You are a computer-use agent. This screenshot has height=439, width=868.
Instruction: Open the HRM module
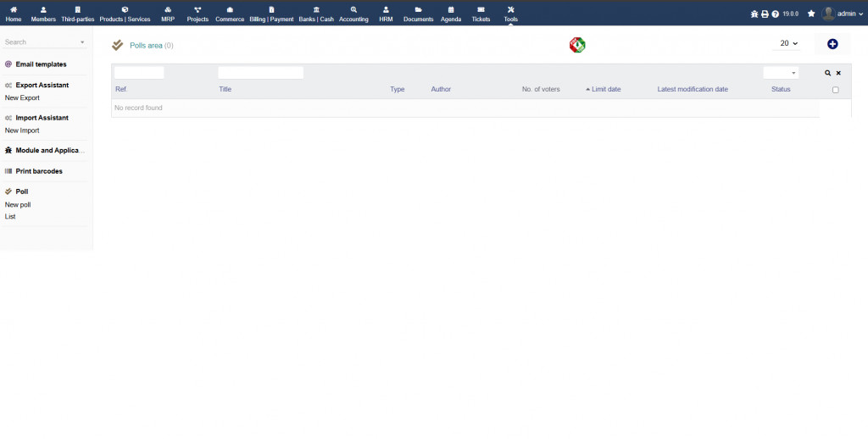[386, 14]
